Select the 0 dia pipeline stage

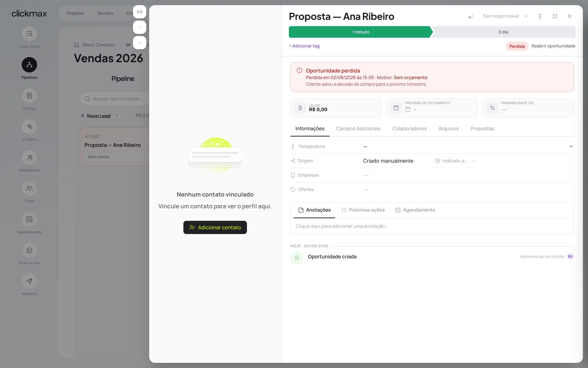[503, 32]
